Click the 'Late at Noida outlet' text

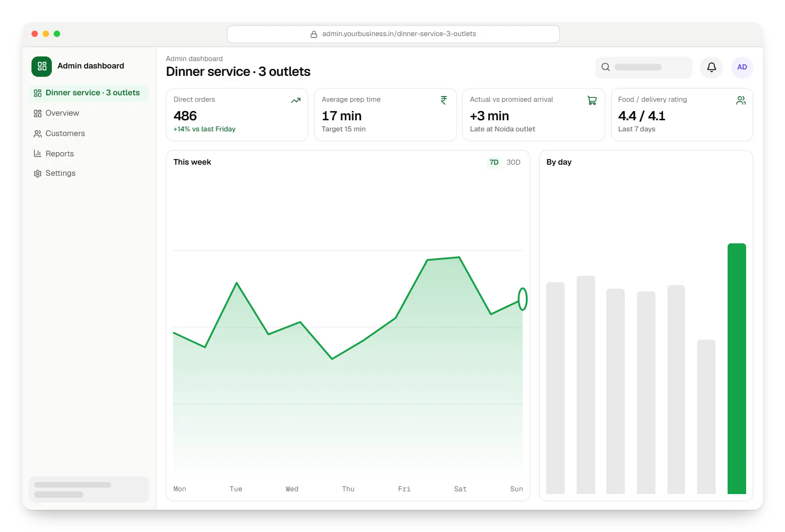[502, 129]
